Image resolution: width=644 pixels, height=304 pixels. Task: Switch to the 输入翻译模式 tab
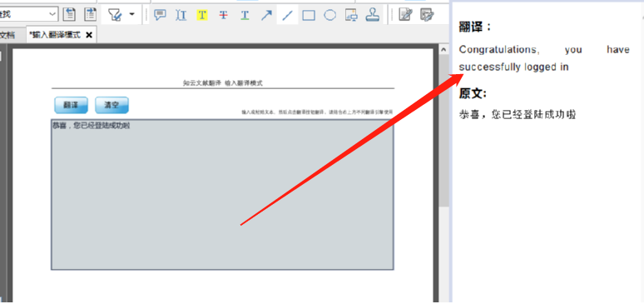[55, 34]
